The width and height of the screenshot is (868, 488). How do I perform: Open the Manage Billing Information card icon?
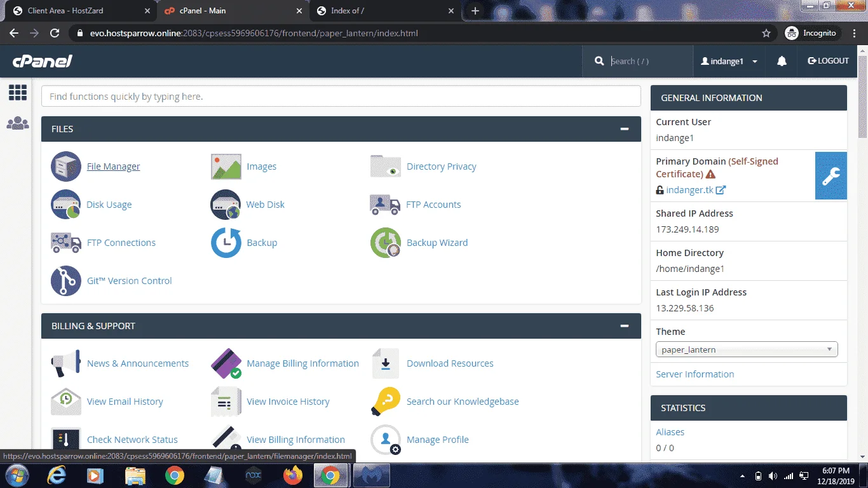[x=226, y=363]
